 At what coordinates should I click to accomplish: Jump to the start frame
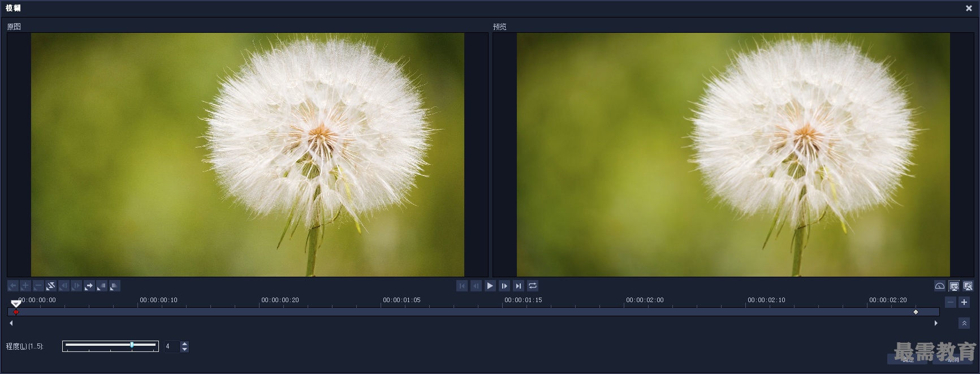coord(462,286)
